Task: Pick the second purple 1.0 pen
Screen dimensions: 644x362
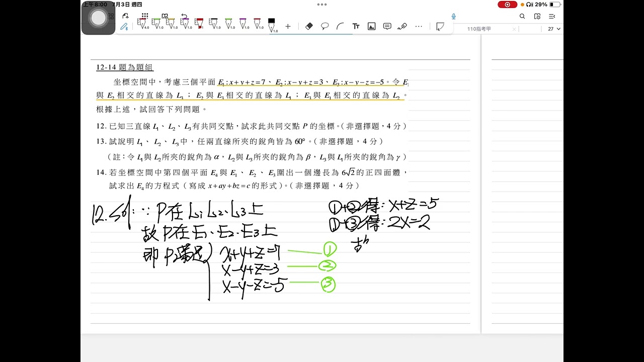Action: tap(243, 24)
